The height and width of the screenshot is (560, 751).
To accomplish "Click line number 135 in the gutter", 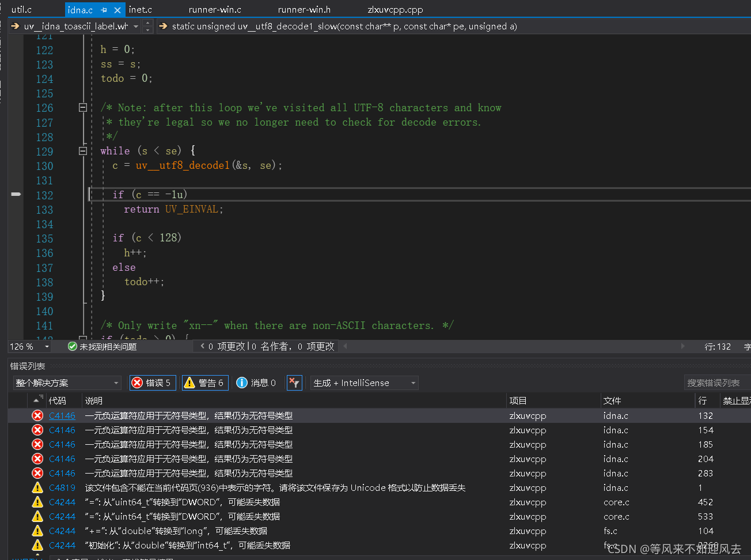I will (44, 239).
